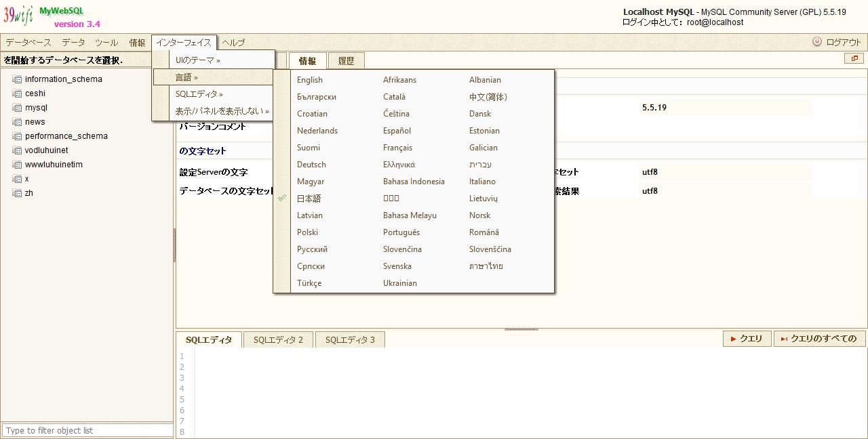Image resolution: width=868 pixels, height=439 pixels.
Task: Switch to SQLエディタ 2 tab
Action: pos(278,339)
